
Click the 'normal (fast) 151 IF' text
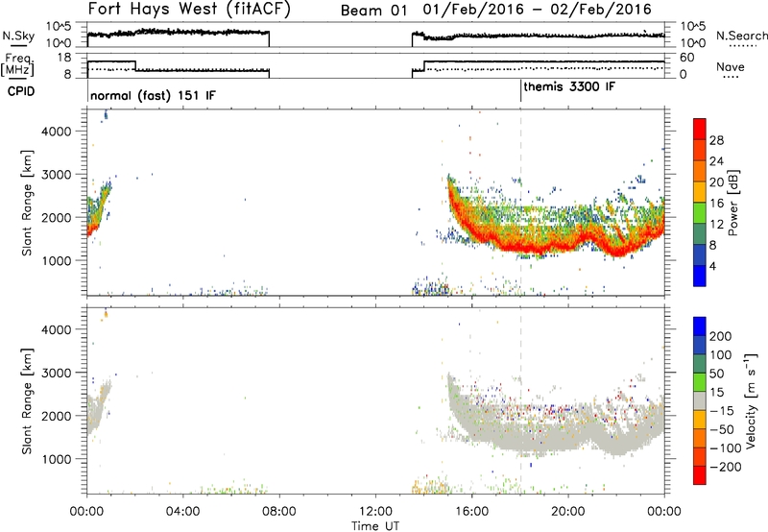point(153,95)
